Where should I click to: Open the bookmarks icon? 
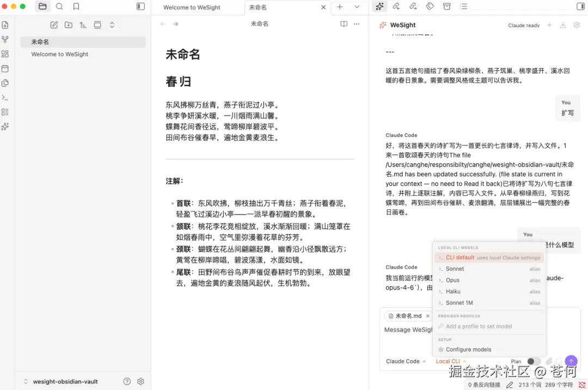pyautogui.click(x=76, y=7)
